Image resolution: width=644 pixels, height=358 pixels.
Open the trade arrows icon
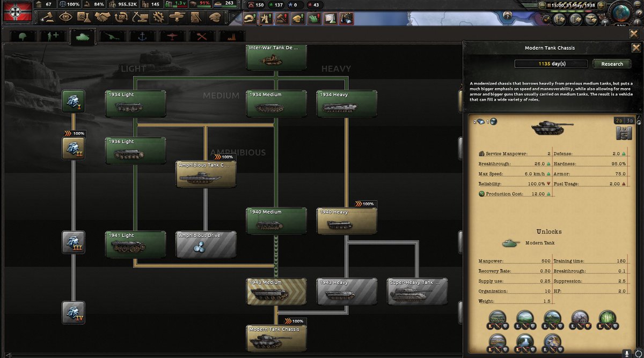(x=121, y=17)
